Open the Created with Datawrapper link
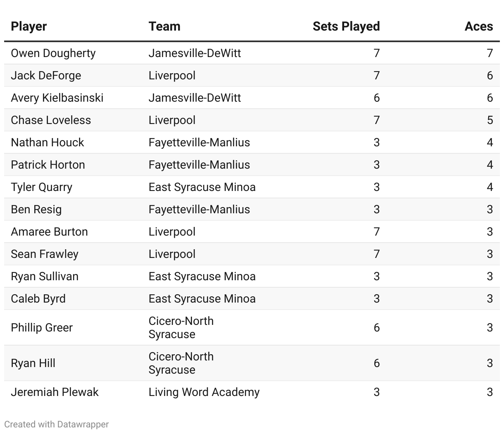Screen dimensions: 504x434 click(57, 424)
